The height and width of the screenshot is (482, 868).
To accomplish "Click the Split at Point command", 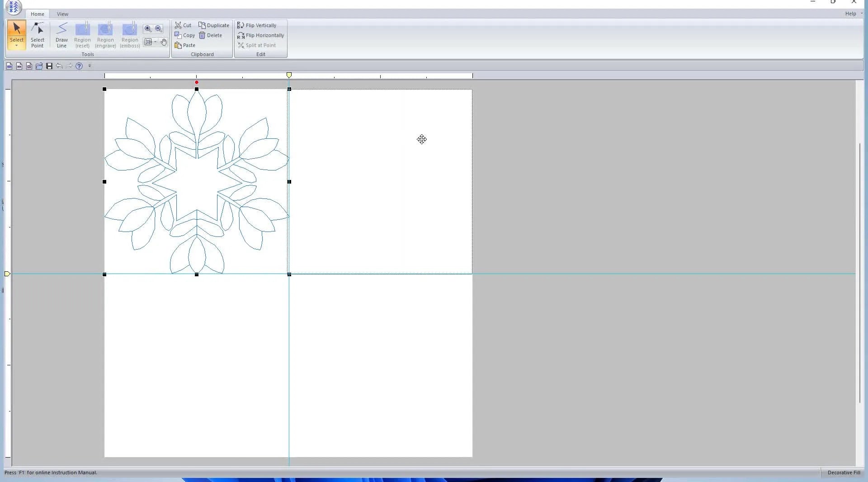I will coord(257,45).
